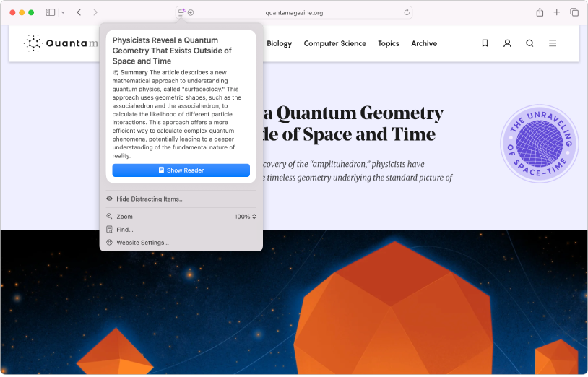The height and width of the screenshot is (377, 588).
Task: Go back to the previous page
Action: tap(79, 12)
